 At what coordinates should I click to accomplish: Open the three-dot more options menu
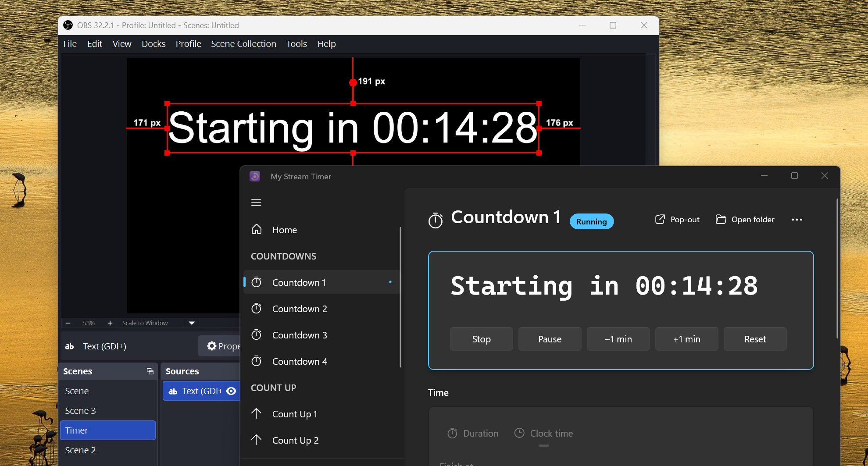797,220
